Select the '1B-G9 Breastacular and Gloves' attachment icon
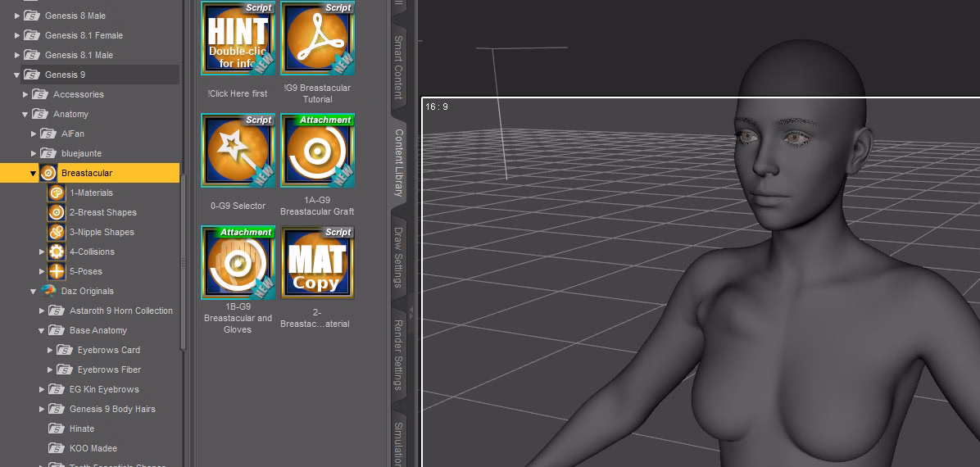 coord(238,263)
